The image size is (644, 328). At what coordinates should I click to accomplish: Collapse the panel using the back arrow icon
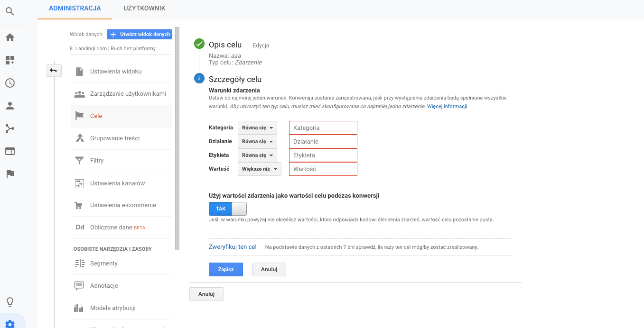coord(54,70)
